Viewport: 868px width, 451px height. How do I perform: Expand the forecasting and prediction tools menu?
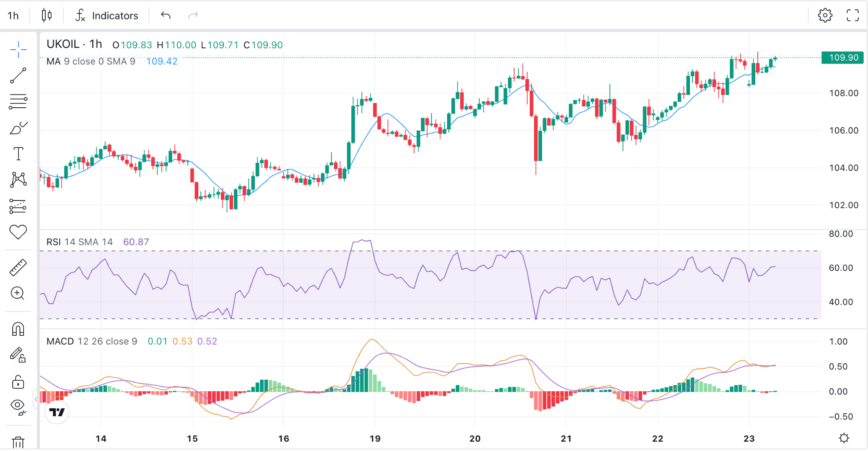pos(18,206)
